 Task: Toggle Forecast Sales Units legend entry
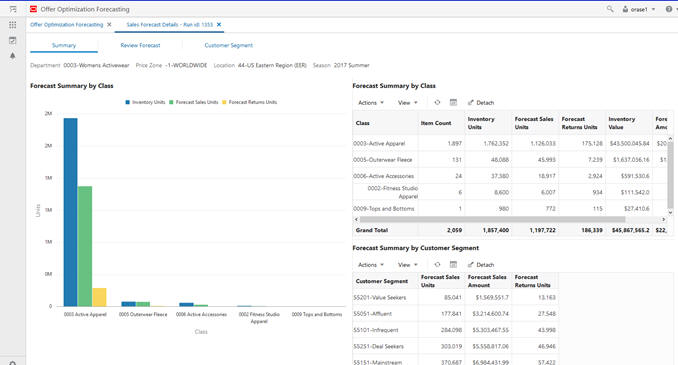pyautogui.click(x=193, y=102)
